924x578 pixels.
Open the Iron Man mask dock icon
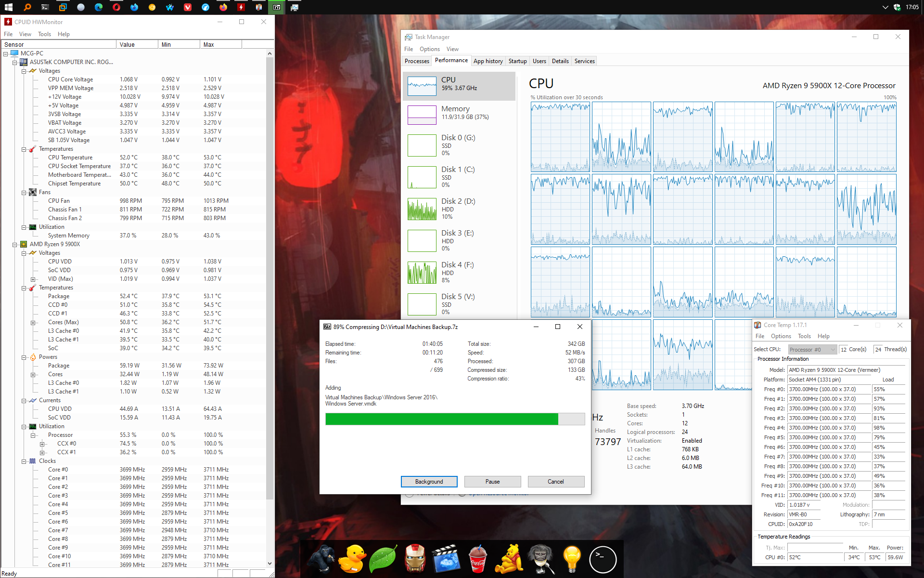[x=415, y=559]
